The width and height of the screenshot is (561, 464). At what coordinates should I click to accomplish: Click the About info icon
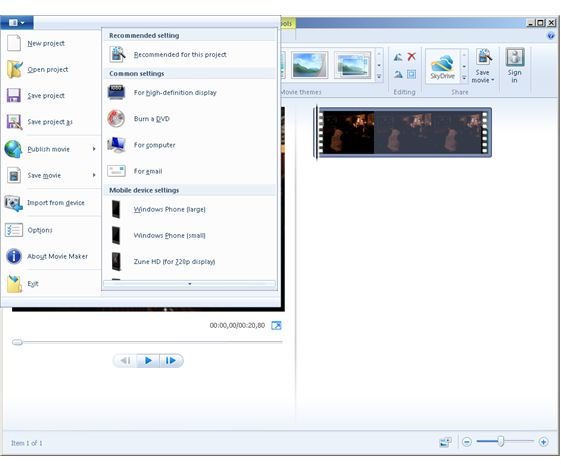14,256
